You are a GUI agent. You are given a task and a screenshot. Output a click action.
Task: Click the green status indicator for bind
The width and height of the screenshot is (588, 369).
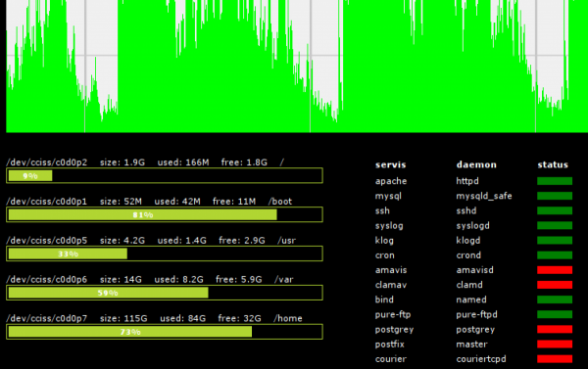pyautogui.click(x=555, y=300)
